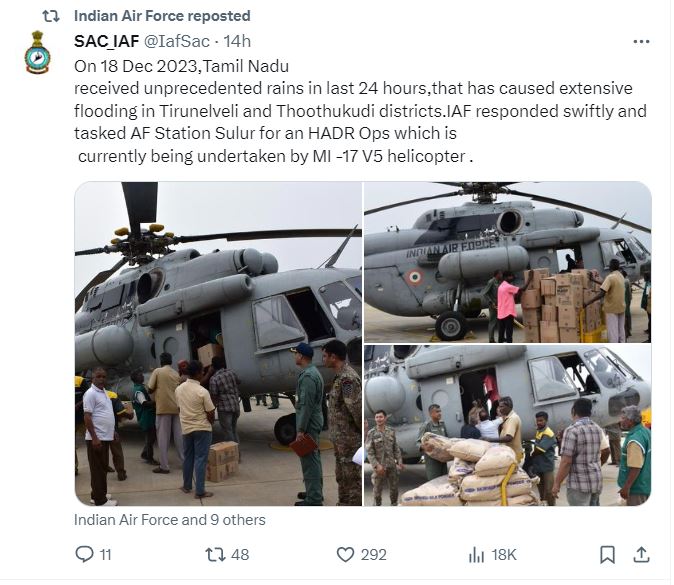674x585 pixels.
Task: Open the 14h timestamp link
Action: point(237,41)
